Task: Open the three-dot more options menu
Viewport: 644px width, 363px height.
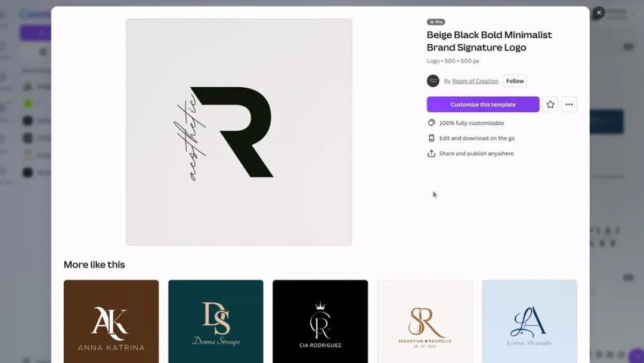Action: (569, 104)
